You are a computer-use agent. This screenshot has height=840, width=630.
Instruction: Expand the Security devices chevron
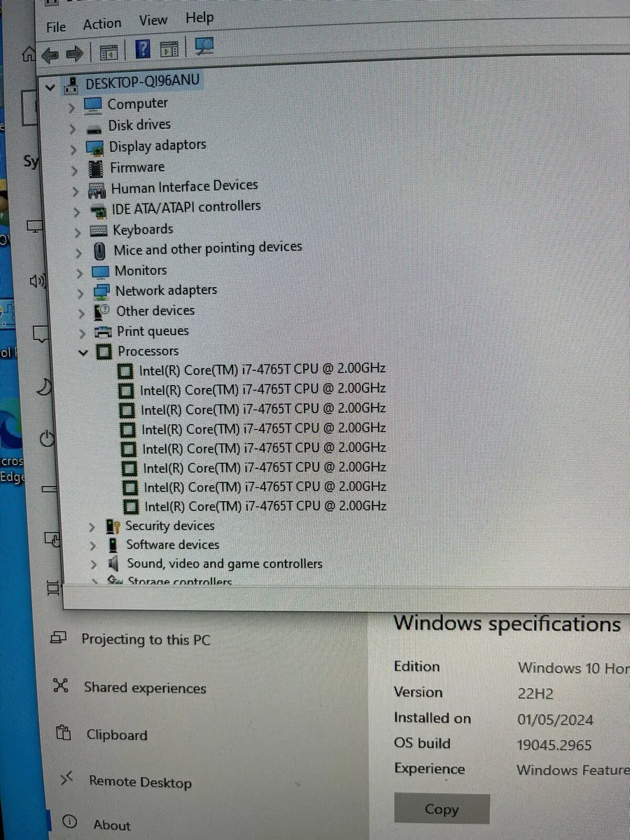pos(92,528)
